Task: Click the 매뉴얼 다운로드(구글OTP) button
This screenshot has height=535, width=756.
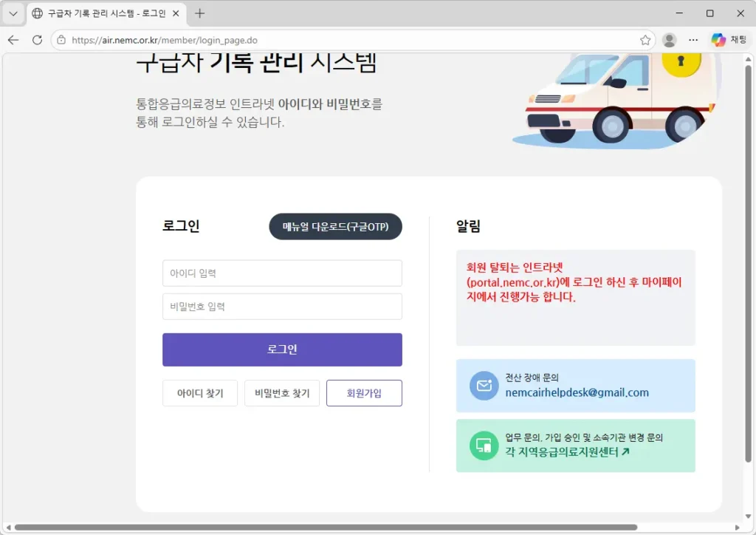Action: [335, 227]
